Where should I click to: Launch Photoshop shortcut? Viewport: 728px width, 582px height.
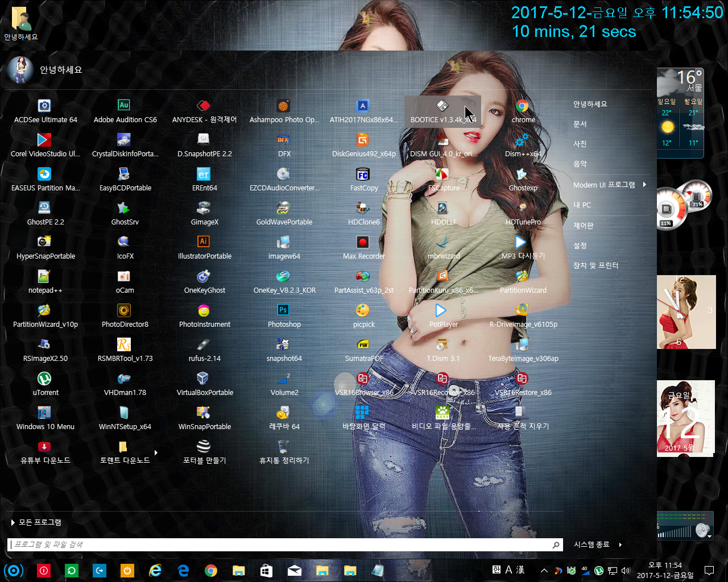(x=284, y=316)
